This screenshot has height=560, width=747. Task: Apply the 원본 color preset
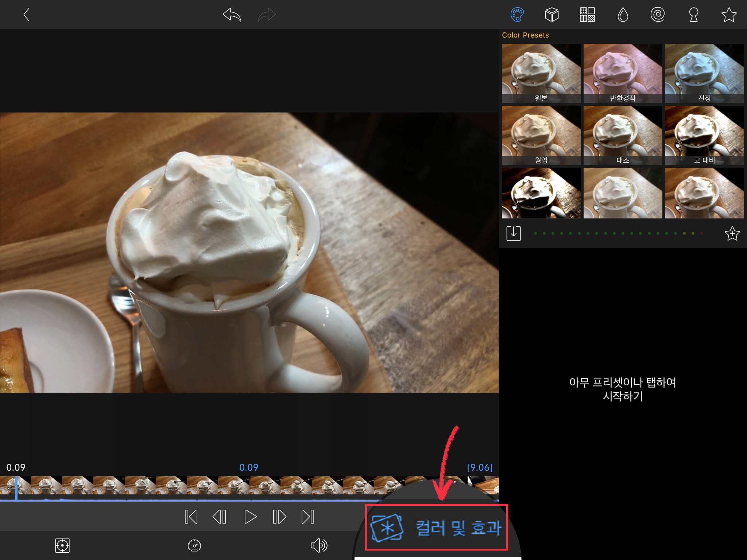pos(541,73)
